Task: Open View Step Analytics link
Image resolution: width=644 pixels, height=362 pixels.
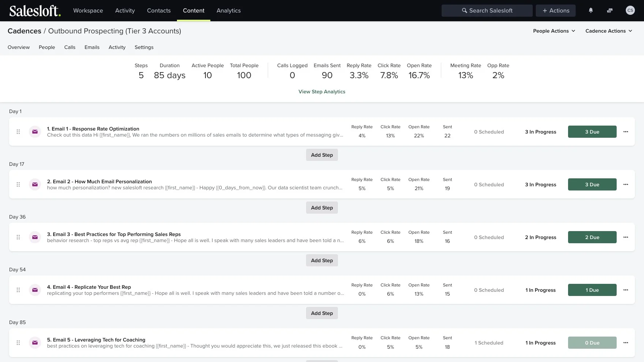Action: point(322,92)
